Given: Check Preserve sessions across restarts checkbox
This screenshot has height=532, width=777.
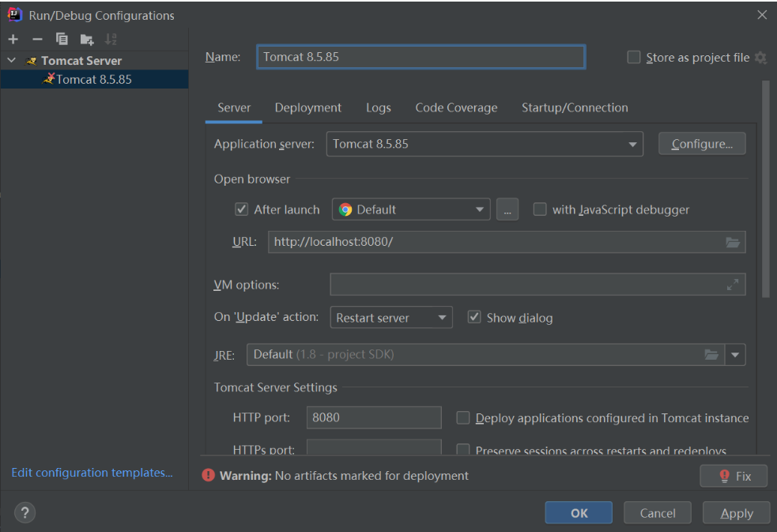Looking at the screenshot, I should pyautogui.click(x=463, y=449).
